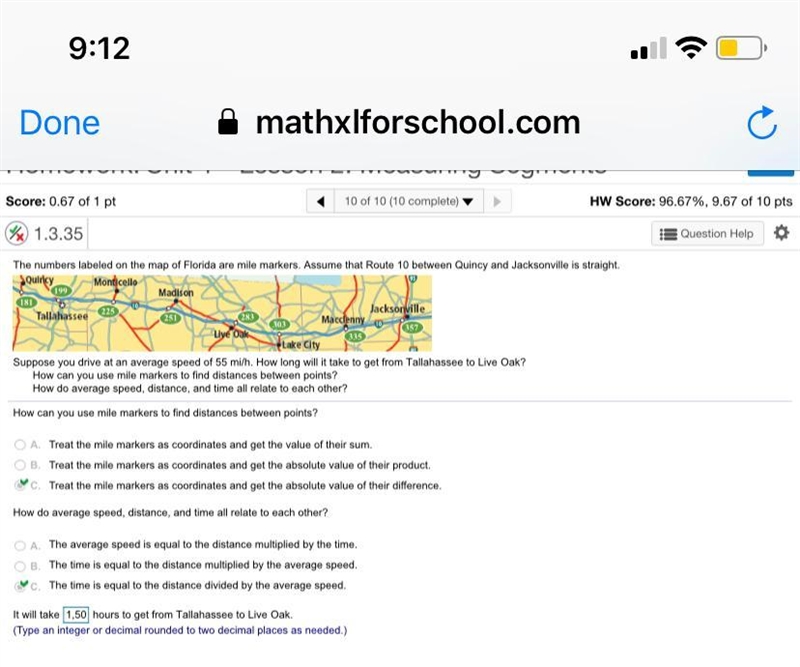Screen dimensions: 800x667
Task: Select option A about coordinates sum
Action: (x=19, y=444)
